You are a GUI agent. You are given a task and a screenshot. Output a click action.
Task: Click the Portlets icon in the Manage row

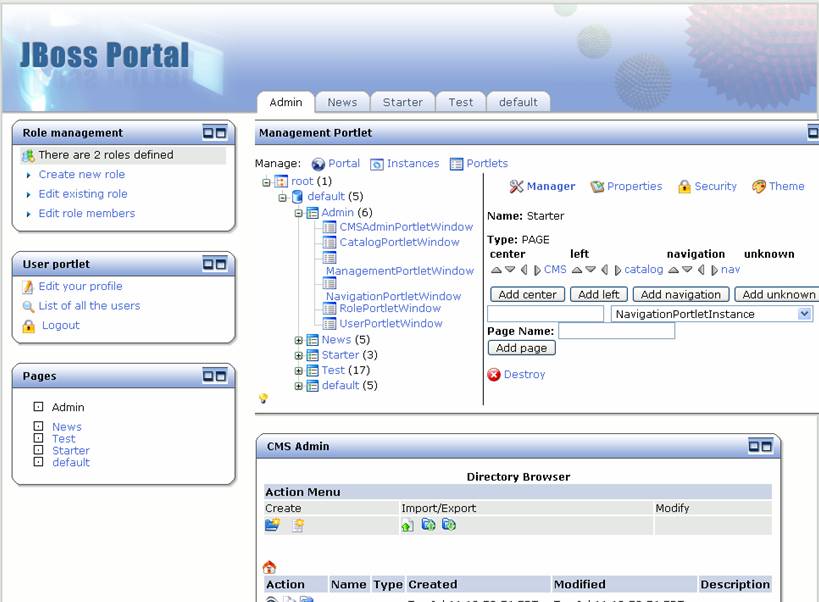click(457, 164)
